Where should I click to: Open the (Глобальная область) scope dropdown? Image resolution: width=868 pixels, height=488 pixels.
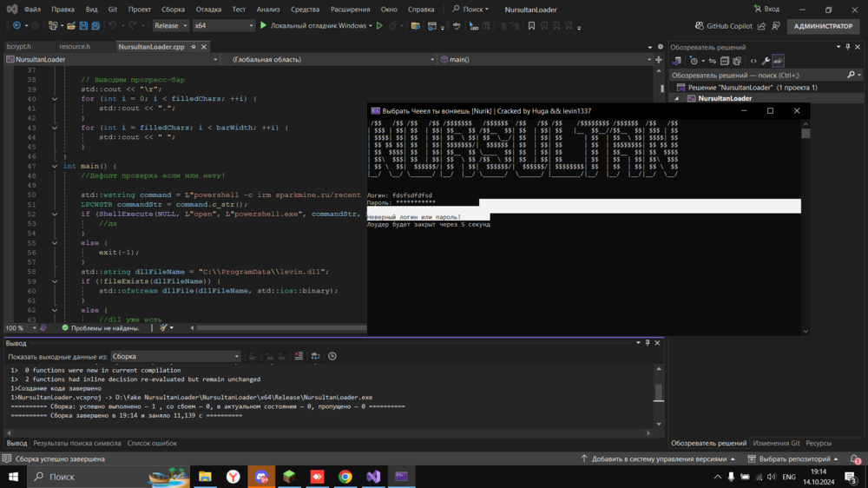click(332, 59)
